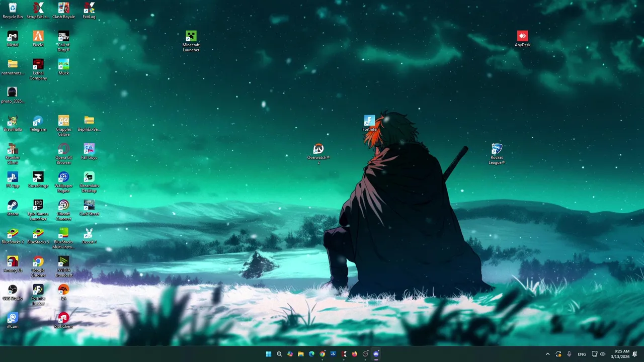Select the BlueStacks 5 shortcut
The height and width of the screenshot is (362, 644).
tap(38, 236)
